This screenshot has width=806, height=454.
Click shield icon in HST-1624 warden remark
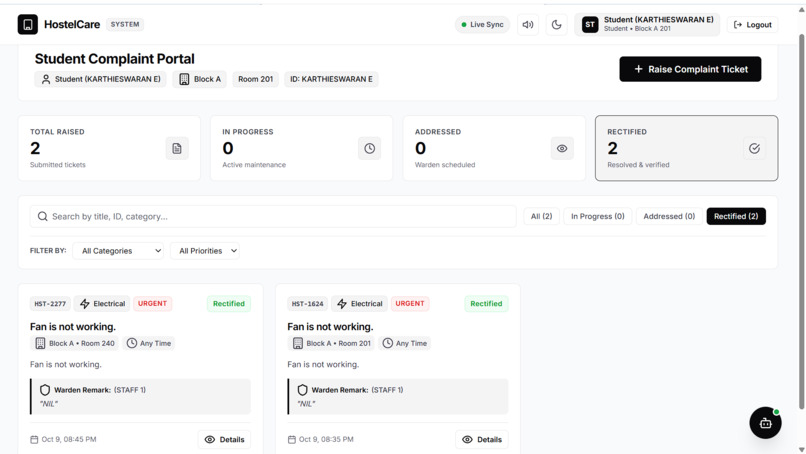(302, 390)
